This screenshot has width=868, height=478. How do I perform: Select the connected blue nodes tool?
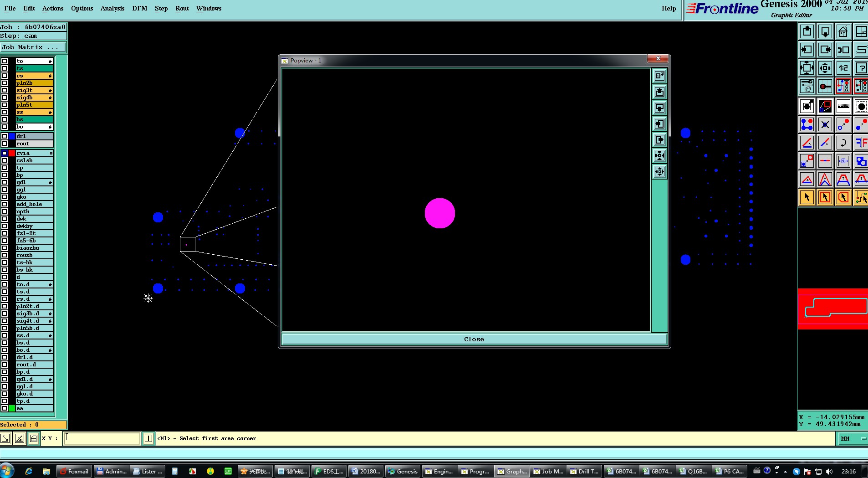pyautogui.click(x=807, y=124)
